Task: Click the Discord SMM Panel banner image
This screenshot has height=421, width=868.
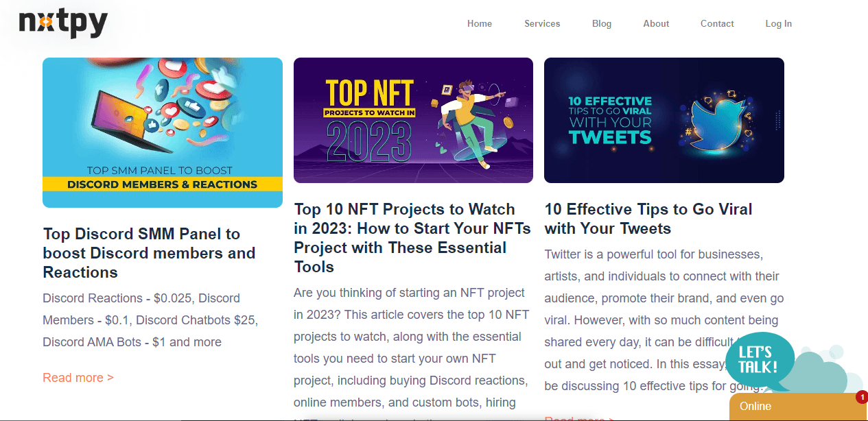Action: point(162,132)
